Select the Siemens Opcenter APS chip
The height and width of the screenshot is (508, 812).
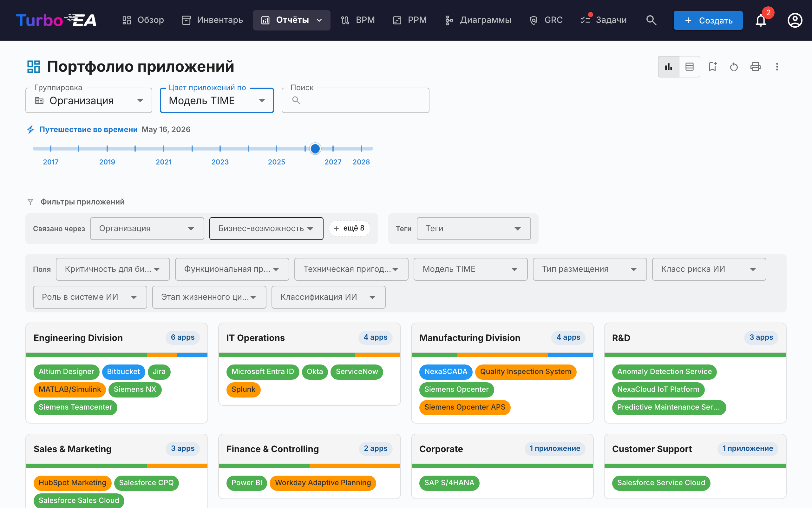click(x=465, y=407)
